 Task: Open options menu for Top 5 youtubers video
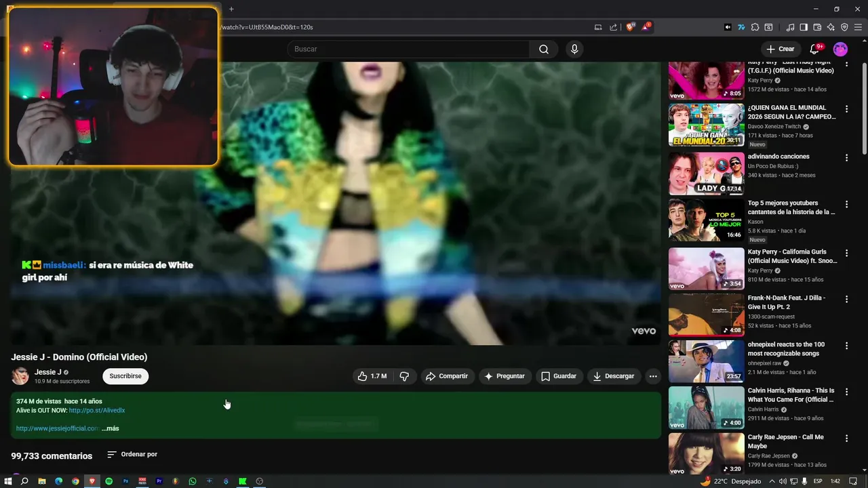(x=846, y=204)
